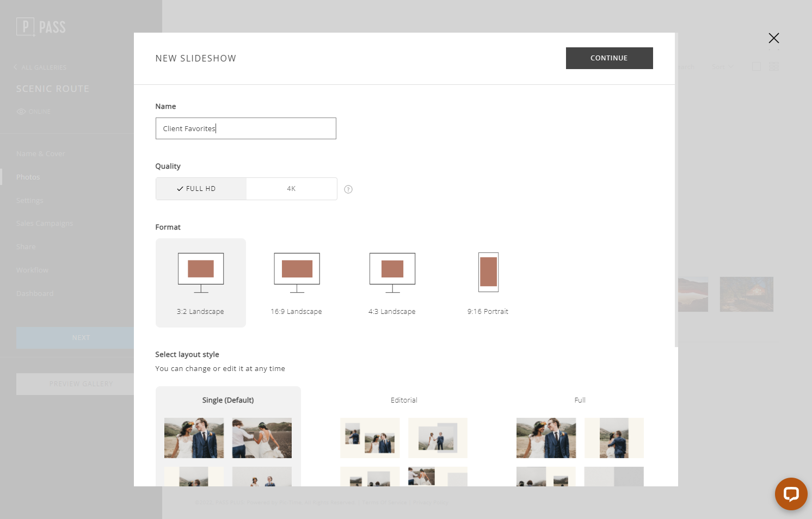
Task: Click the dialog's vertical scrollbar
Action: (676, 189)
